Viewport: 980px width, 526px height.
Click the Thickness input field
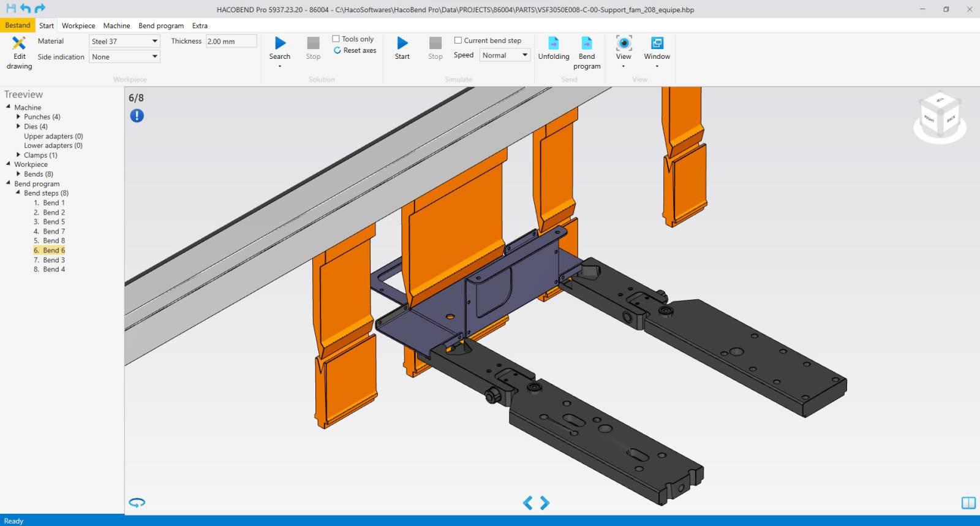tap(231, 41)
